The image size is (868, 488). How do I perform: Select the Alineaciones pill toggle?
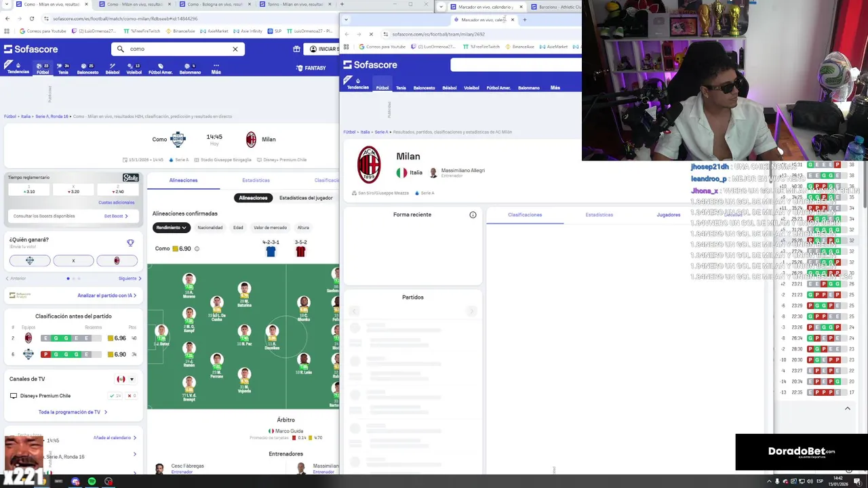[x=253, y=198]
